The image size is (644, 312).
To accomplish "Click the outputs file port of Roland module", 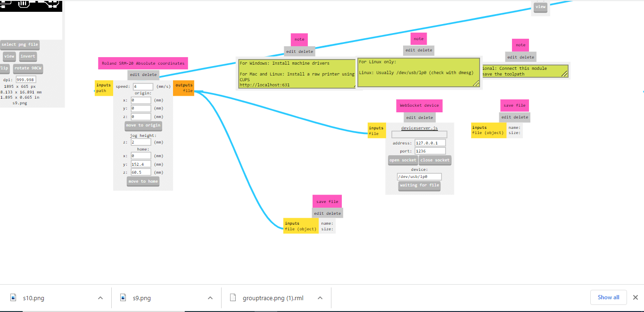I will pos(184,88).
